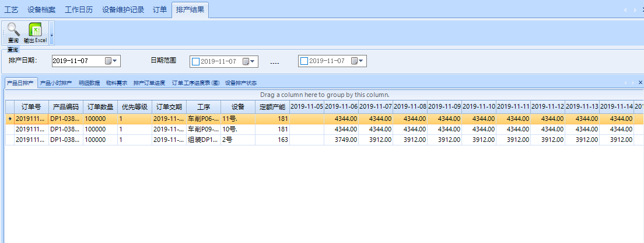Open the 物料需求 sub-tab
The width and height of the screenshot is (644, 243).
[x=116, y=83]
